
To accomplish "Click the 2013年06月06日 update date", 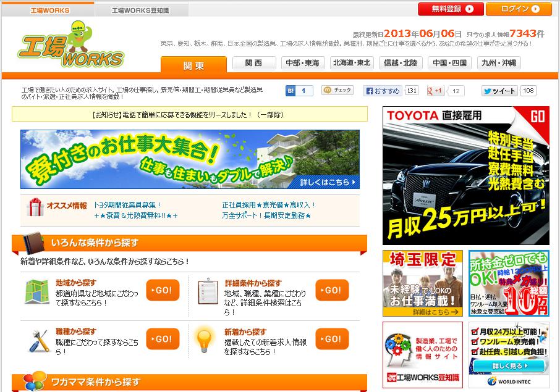I will pyautogui.click(x=423, y=33).
